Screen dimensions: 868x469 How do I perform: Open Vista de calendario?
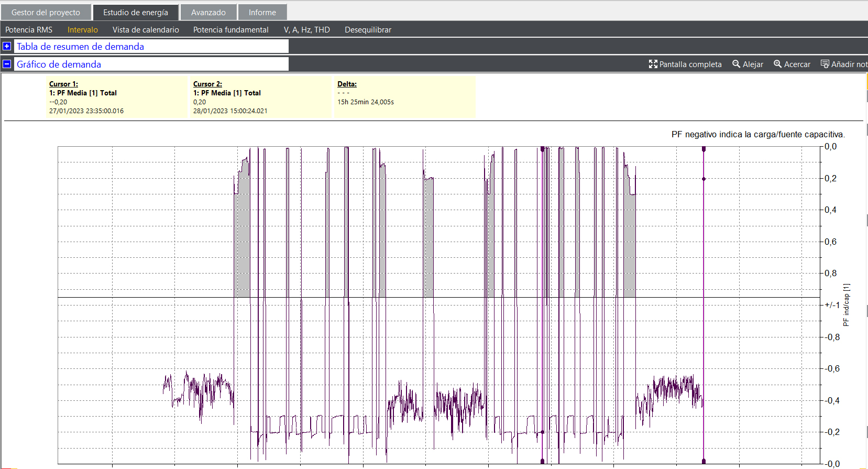click(x=146, y=30)
